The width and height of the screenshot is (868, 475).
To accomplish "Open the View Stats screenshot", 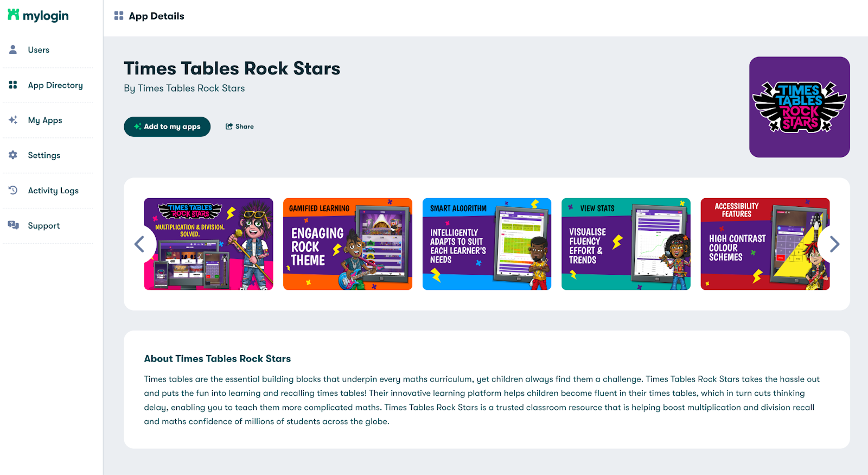I will pyautogui.click(x=626, y=244).
